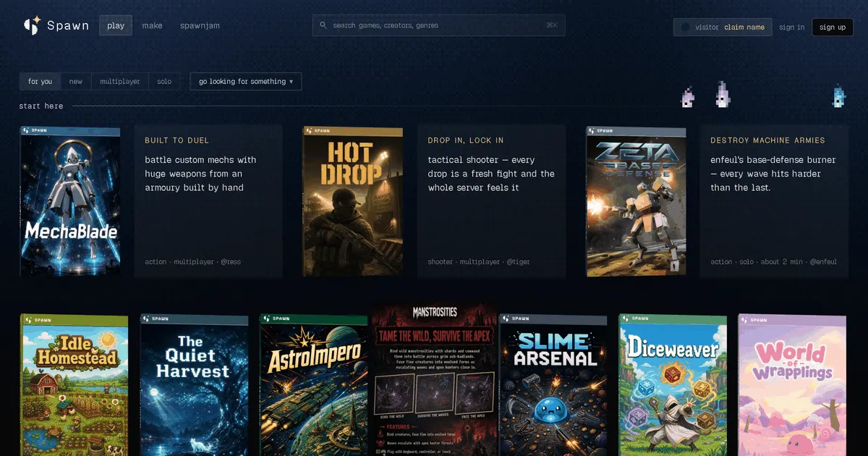Click the "claim name" link
Image resolution: width=868 pixels, height=456 pixels.
[744, 28]
